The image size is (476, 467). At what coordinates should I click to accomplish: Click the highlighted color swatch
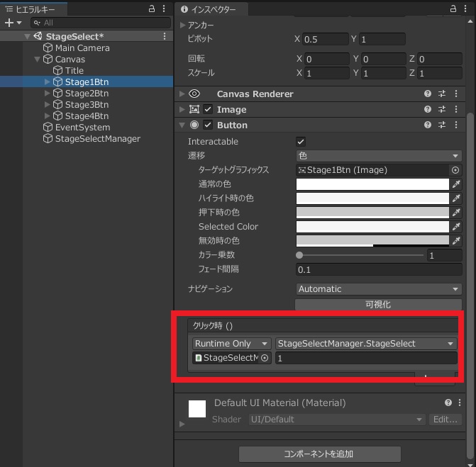pyautogui.click(x=372, y=198)
